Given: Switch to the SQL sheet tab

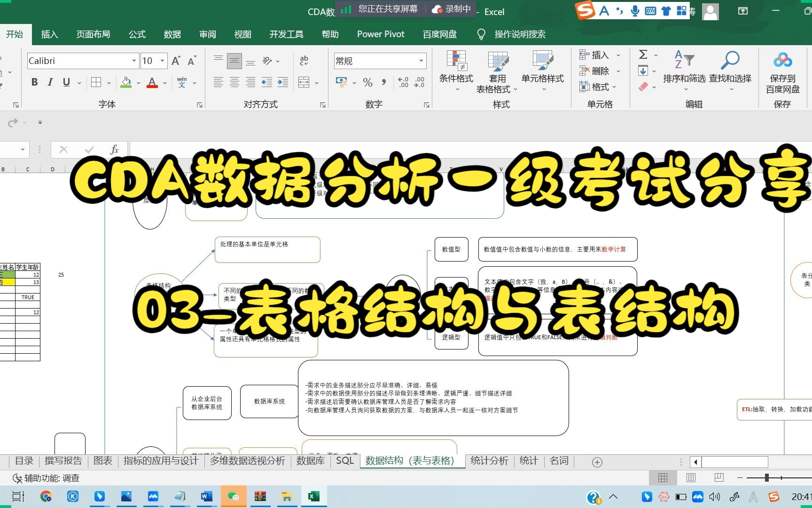Looking at the screenshot, I should click(x=344, y=461).
